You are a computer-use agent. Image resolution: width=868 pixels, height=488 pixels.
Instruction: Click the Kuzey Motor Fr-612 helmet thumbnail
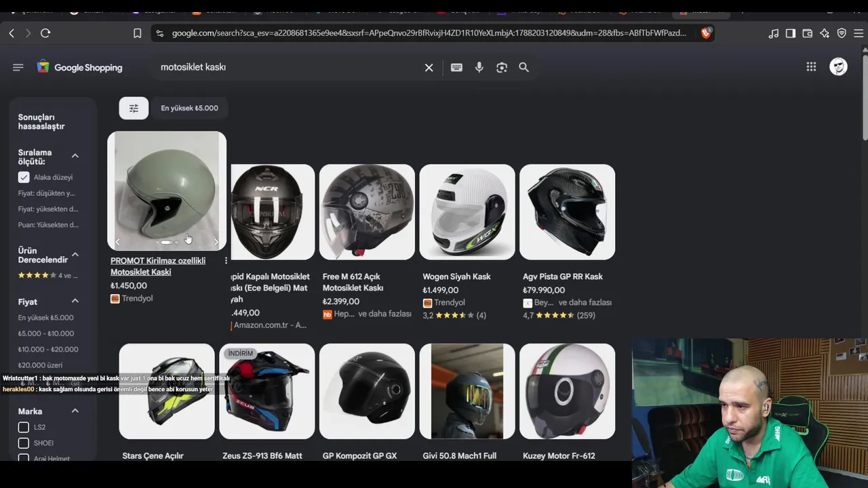568,392
